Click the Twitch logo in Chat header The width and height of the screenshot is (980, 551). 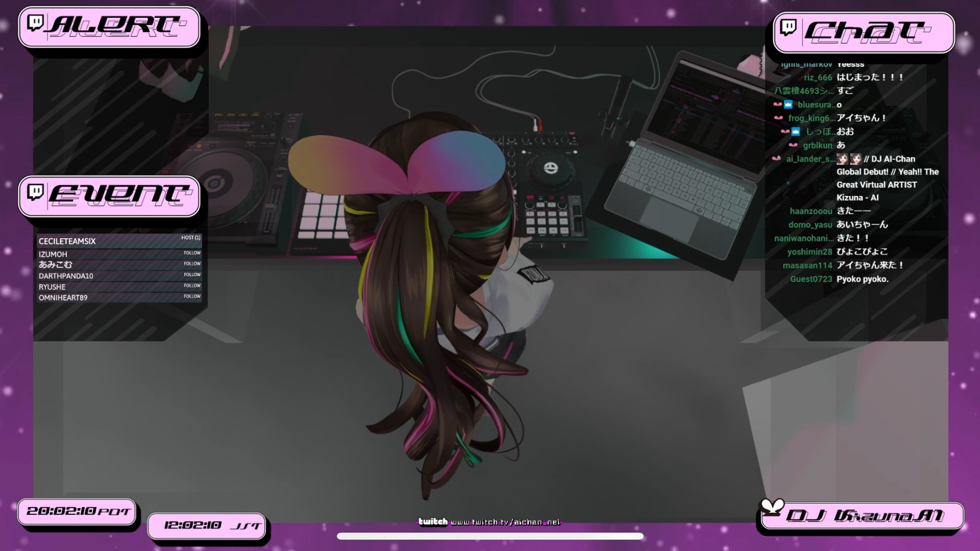788,28
